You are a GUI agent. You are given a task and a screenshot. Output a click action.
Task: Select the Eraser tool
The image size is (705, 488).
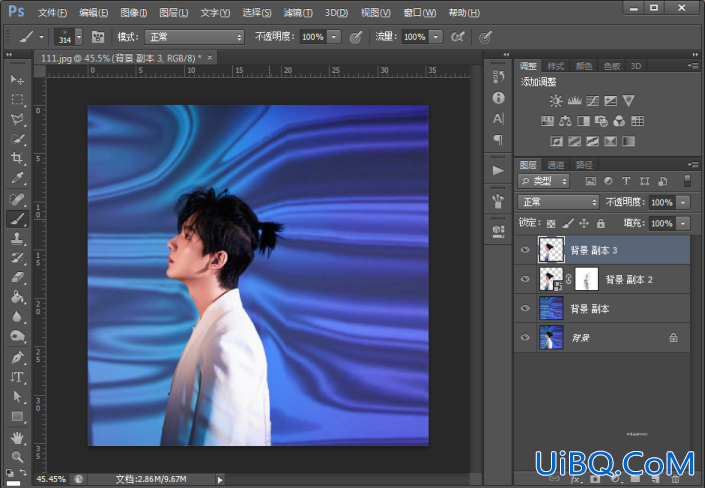coord(17,277)
